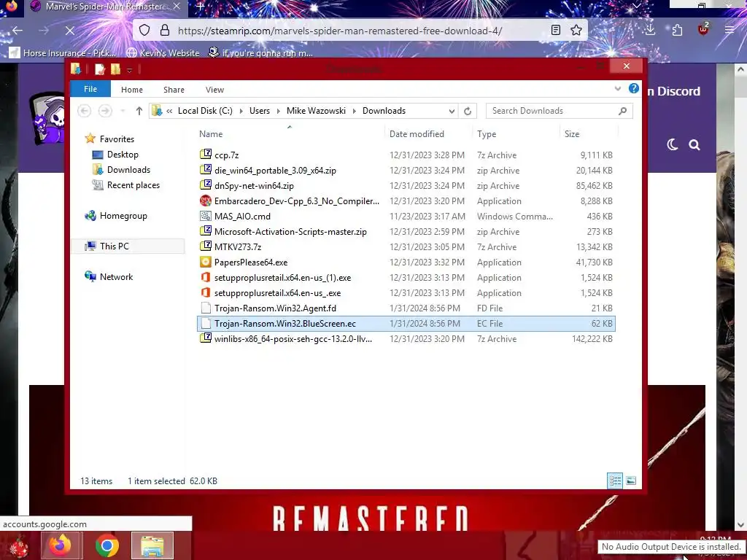The height and width of the screenshot is (560, 747).
Task: Select Marvel's Spider-Man Remastered browser tab
Action: coord(105,7)
